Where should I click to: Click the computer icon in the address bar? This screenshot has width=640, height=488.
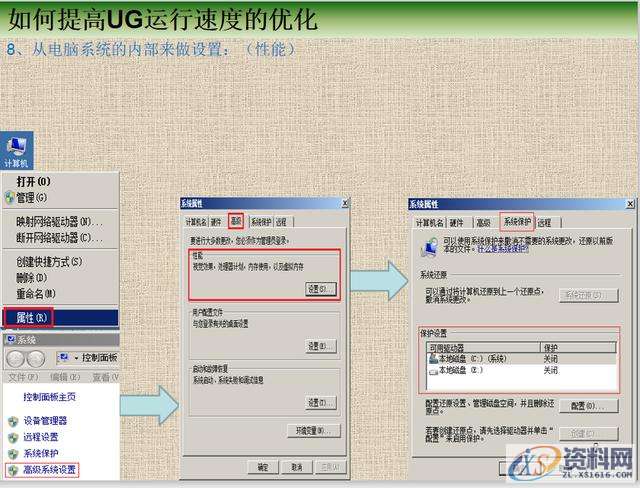tap(64, 358)
